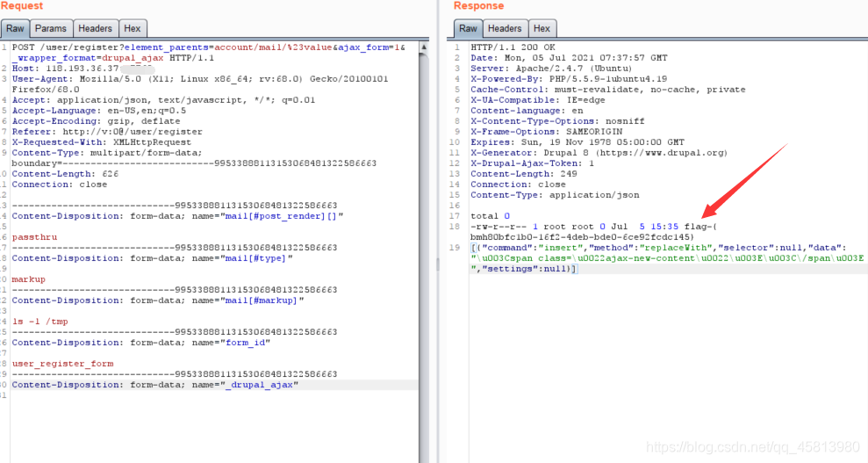The image size is (868, 463).
Task: Click the Cache-Control response header
Action: [x=608, y=89]
